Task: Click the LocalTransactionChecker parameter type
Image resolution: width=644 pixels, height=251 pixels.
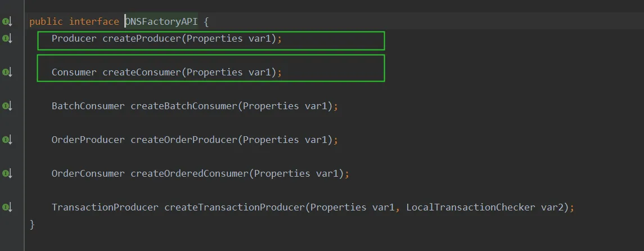Action: [470, 207]
